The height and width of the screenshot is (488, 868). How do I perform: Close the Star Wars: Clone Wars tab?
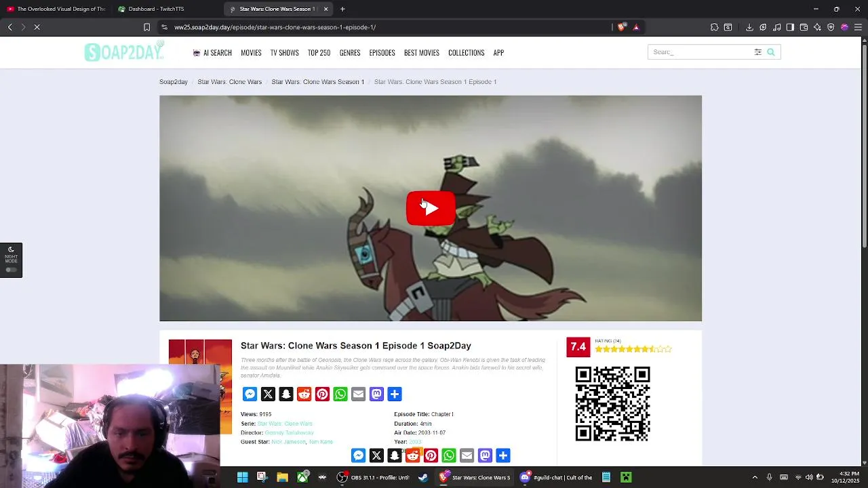click(x=325, y=9)
